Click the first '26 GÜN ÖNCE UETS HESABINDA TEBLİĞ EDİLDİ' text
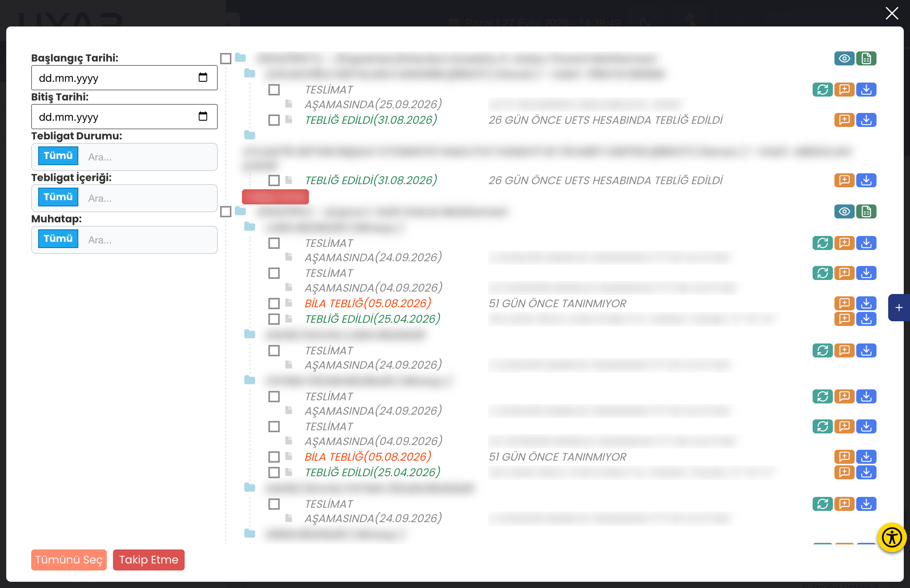 (x=606, y=120)
